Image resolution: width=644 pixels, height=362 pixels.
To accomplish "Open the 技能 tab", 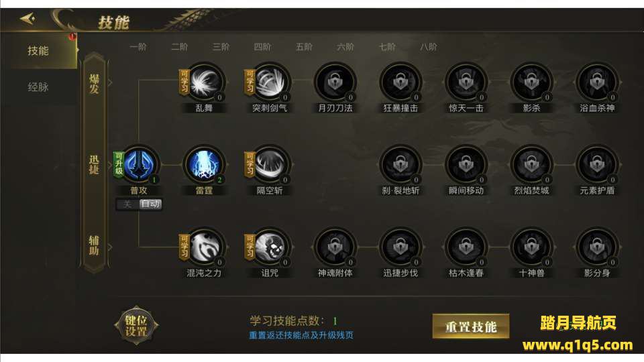I will 39,51.
